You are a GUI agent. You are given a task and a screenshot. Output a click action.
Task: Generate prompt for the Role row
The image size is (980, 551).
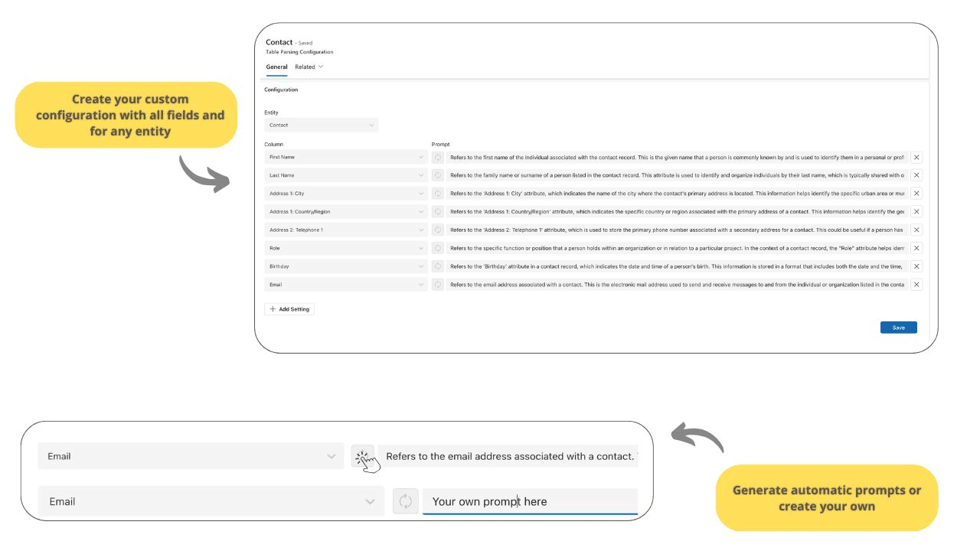438,248
